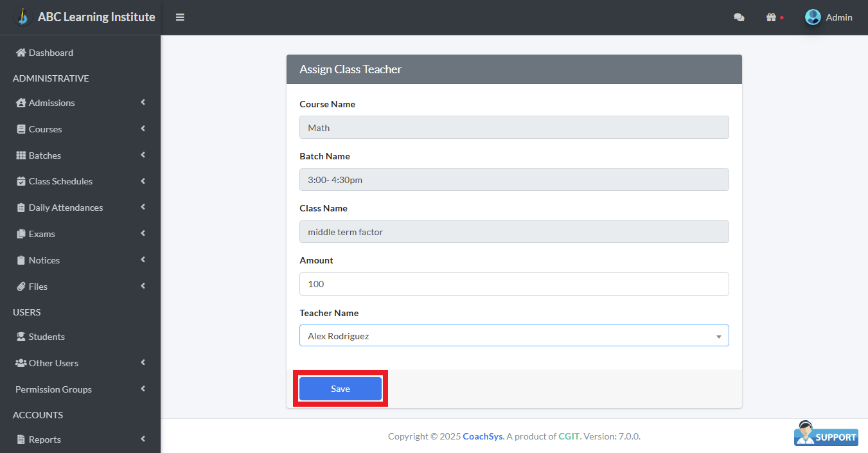The image size is (868, 453).
Task: Open the chat messages icon
Action: (x=739, y=17)
